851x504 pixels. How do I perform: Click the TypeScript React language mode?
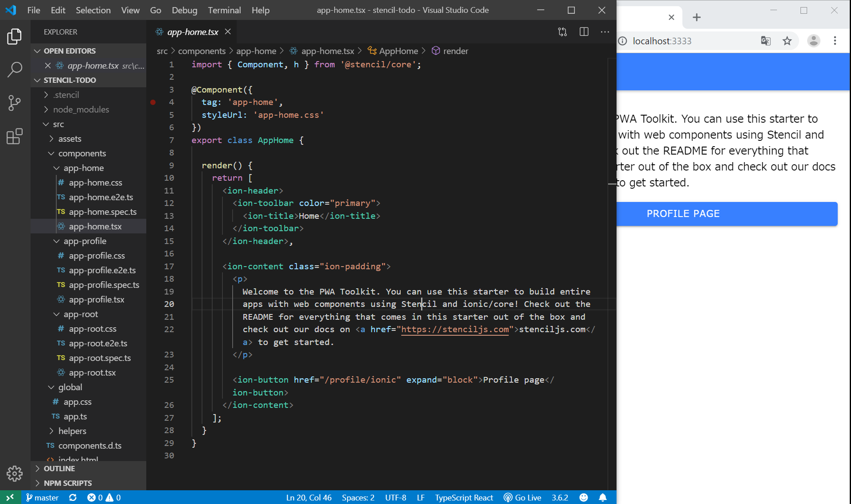pos(464,497)
